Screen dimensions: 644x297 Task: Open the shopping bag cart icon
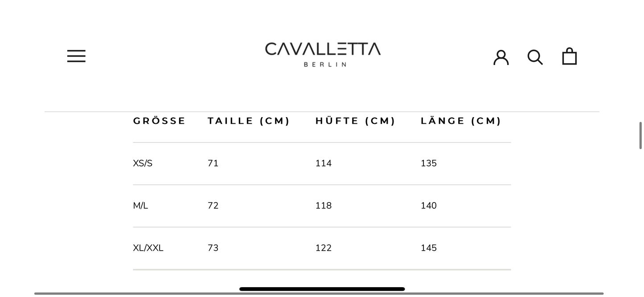click(569, 56)
